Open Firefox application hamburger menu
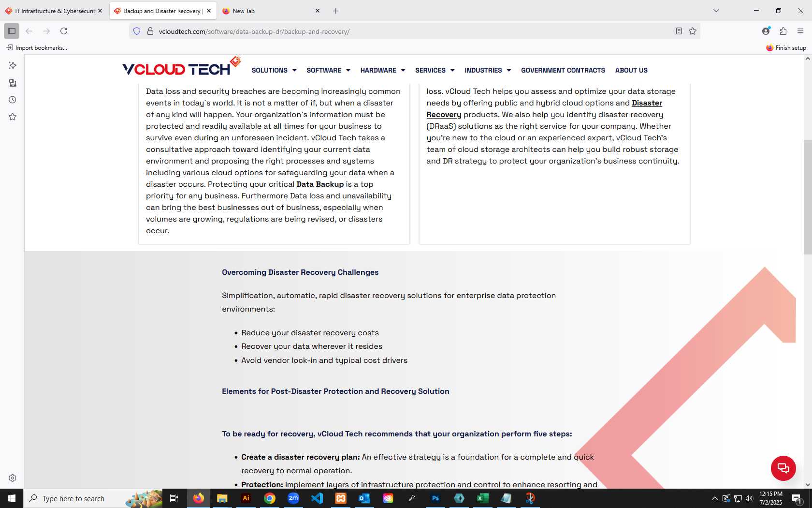The height and width of the screenshot is (508, 812). tap(800, 31)
